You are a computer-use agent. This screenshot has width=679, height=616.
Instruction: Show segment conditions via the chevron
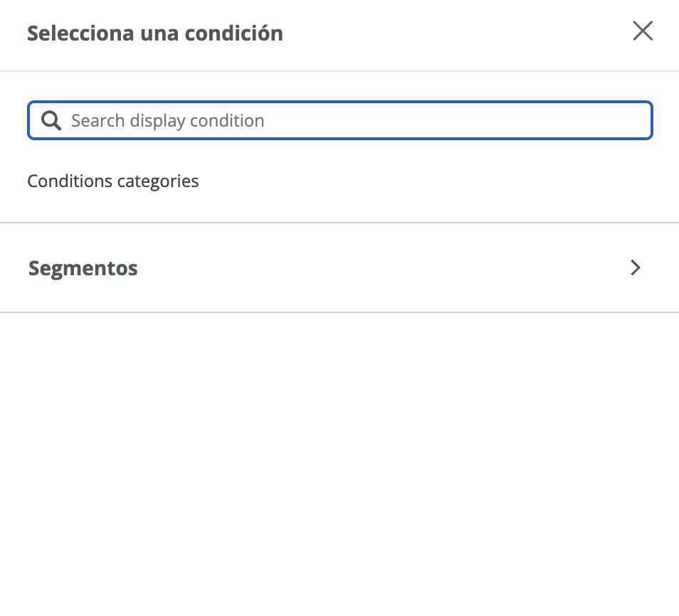coord(636,267)
